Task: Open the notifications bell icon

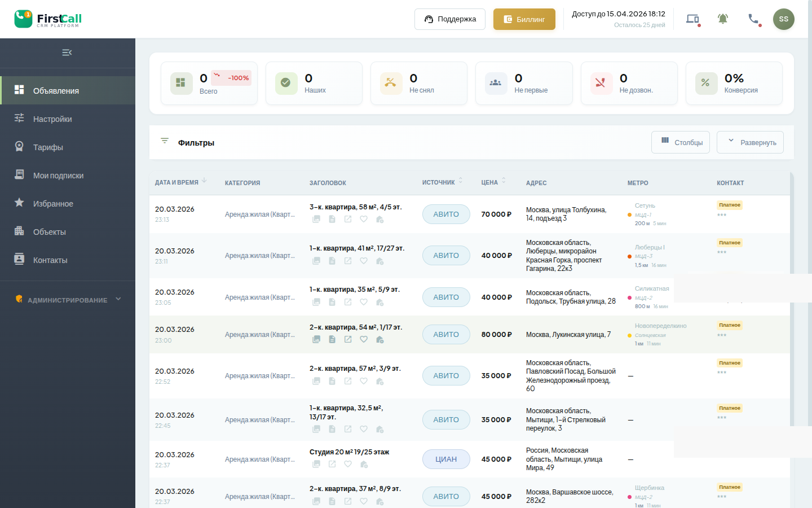Action: click(723, 19)
